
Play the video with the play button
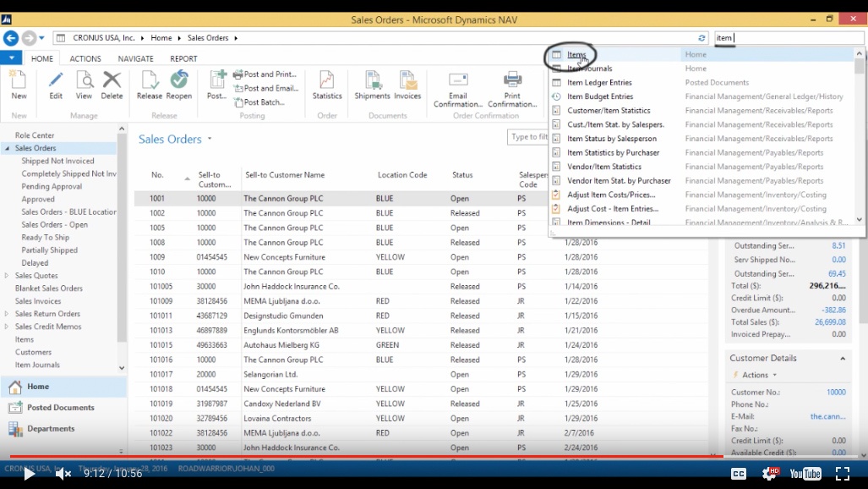[x=29, y=474]
